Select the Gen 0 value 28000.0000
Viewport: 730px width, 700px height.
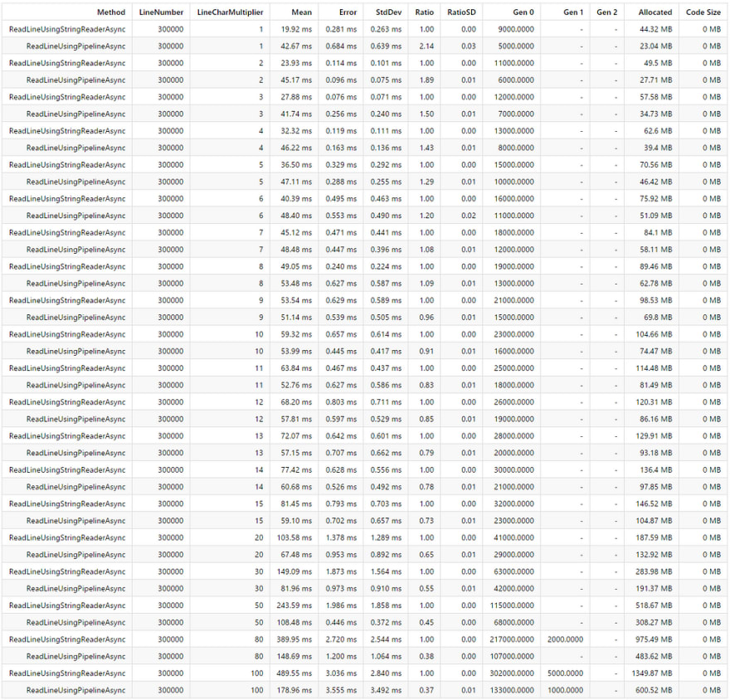coord(514,436)
